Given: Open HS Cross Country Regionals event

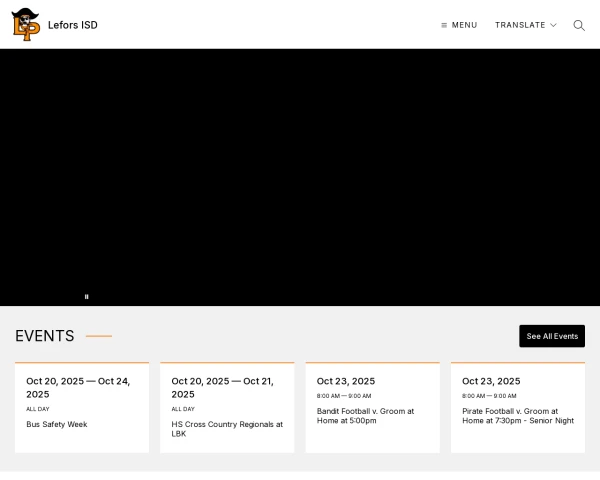Looking at the screenshot, I should [x=227, y=428].
